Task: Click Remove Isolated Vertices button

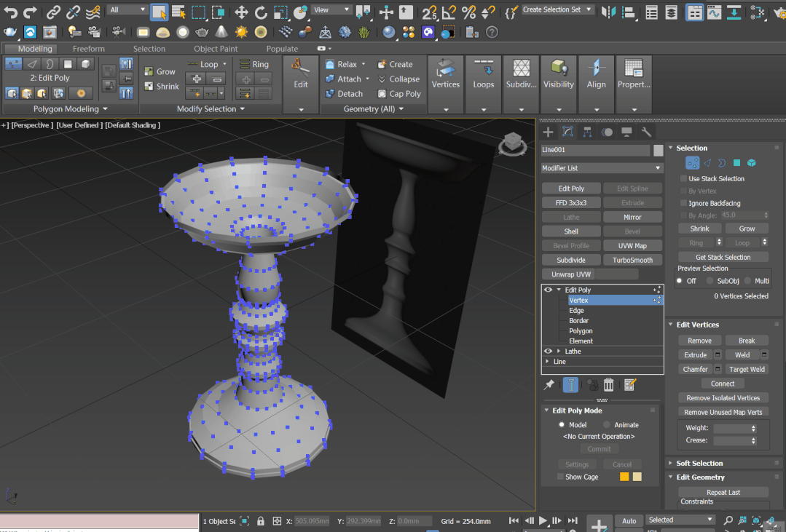Action: tap(723, 398)
